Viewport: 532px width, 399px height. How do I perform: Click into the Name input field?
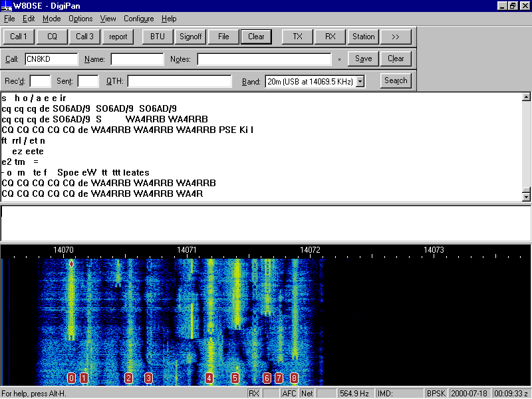click(x=137, y=59)
